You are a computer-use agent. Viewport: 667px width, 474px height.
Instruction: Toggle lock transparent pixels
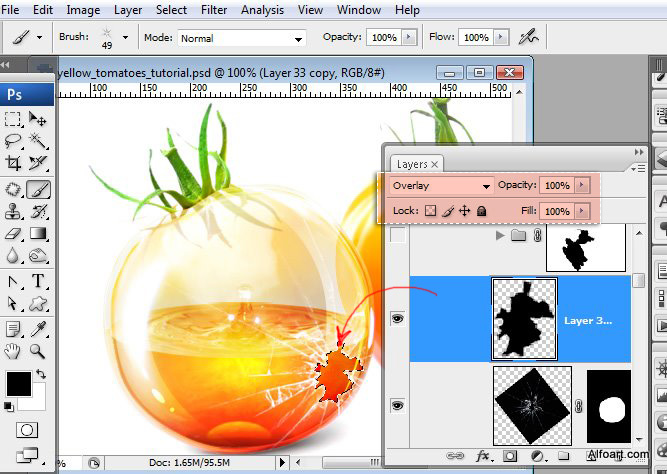coord(431,211)
